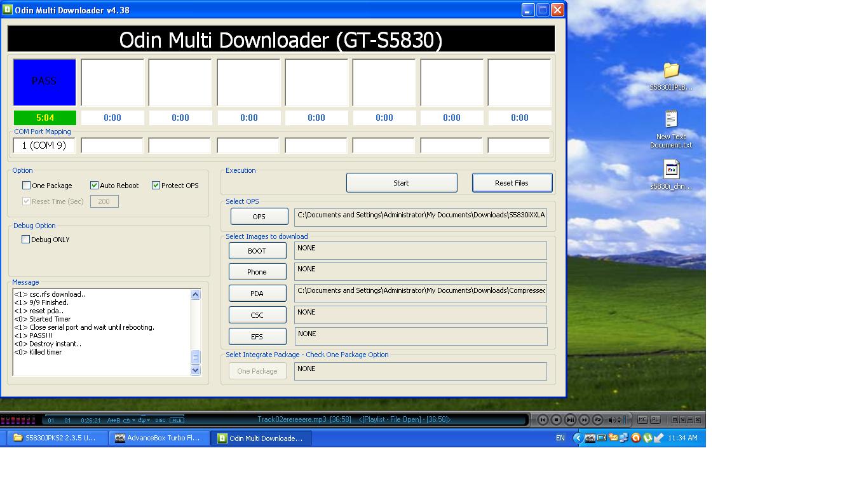Click the EFS path field showing NONE
The width and height of the screenshot is (868, 488).
(x=420, y=336)
